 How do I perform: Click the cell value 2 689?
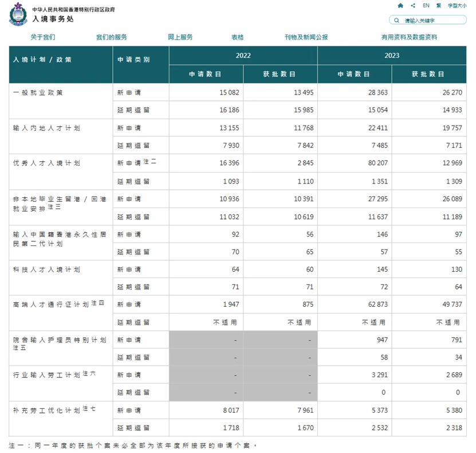pyautogui.click(x=454, y=375)
